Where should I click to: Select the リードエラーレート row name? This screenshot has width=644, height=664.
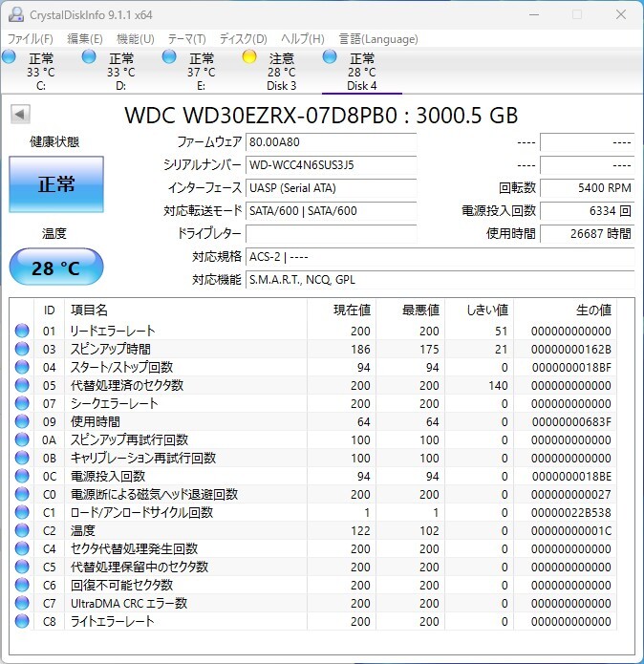112,331
